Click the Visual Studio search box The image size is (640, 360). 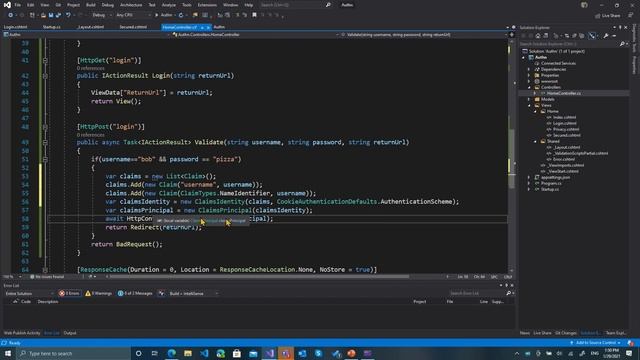click(296, 5)
